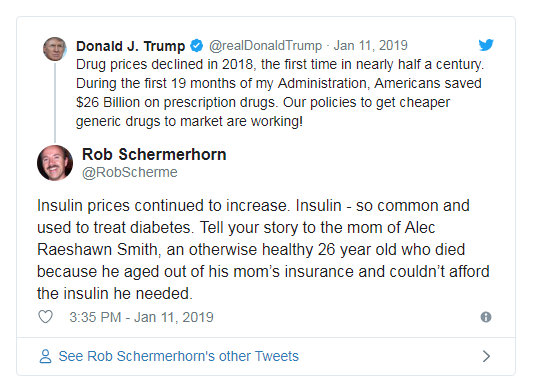Open the @RobScheme handle
535x389 pixels.
tap(130, 172)
